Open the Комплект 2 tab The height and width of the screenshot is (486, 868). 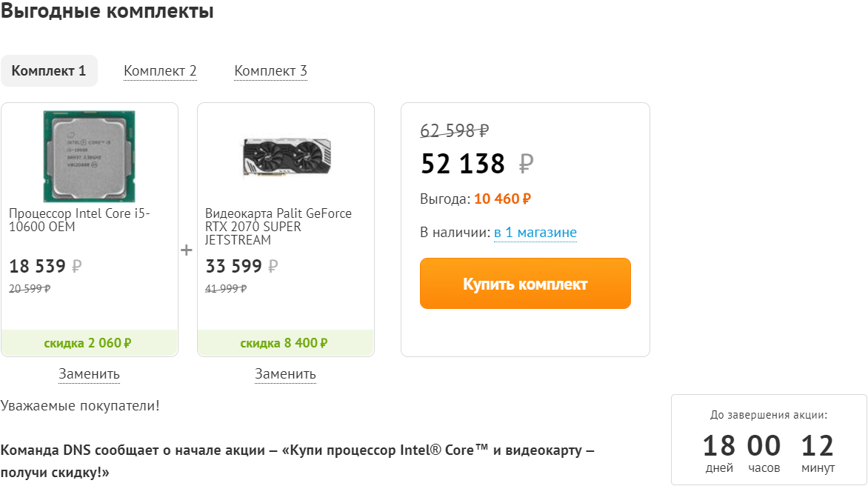pyautogui.click(x=160, y=71)
